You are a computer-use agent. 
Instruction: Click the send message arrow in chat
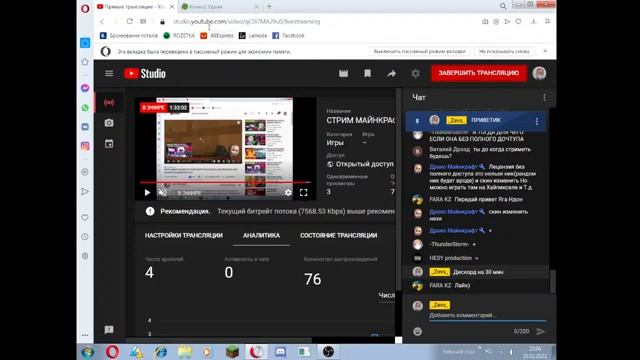point(541,331)
